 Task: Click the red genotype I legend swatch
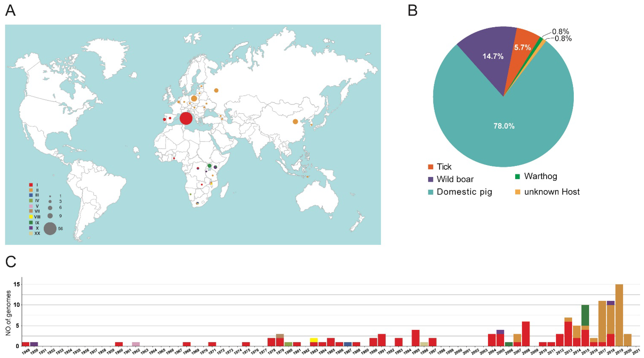point(31,185)
